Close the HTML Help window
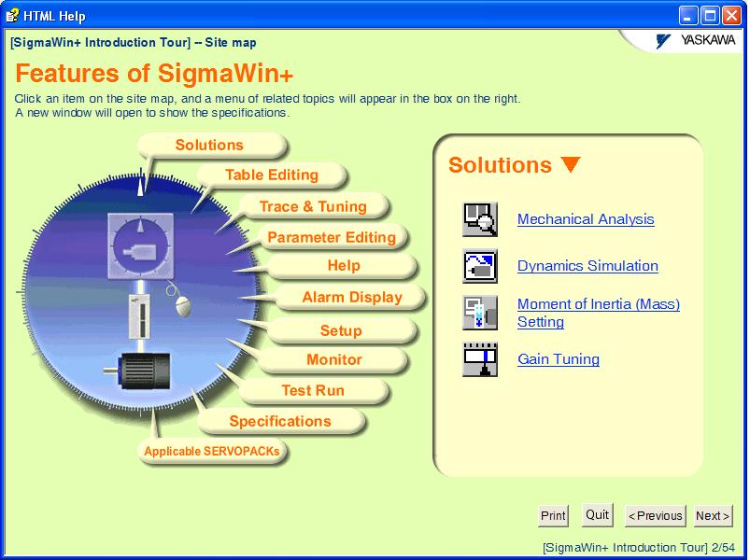Screen dimensions: 750x560 coord(732,16)
